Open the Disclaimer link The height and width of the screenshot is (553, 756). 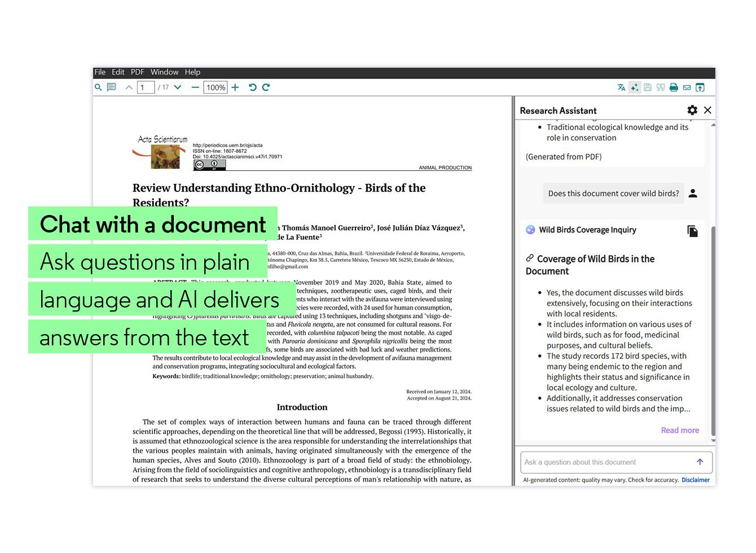pyautogui.click(x=696, y=480)
